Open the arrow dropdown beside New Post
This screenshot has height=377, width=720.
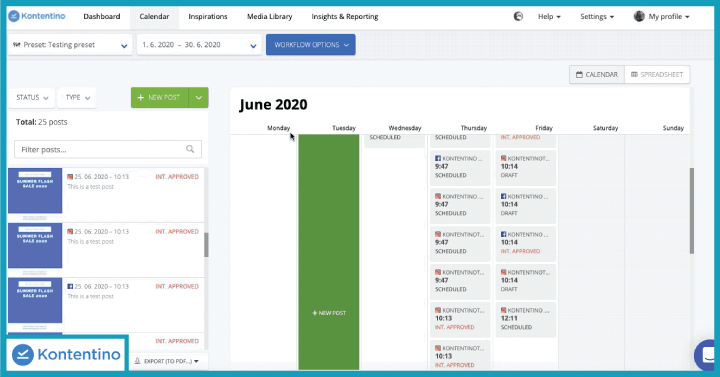click(x=199, y=97)
